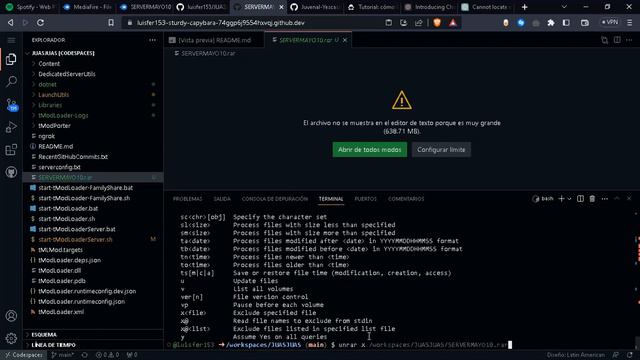The width and height of the screenshot is (640, 360).
Task: Split the terminal panel
Action: tap(580, 199)
